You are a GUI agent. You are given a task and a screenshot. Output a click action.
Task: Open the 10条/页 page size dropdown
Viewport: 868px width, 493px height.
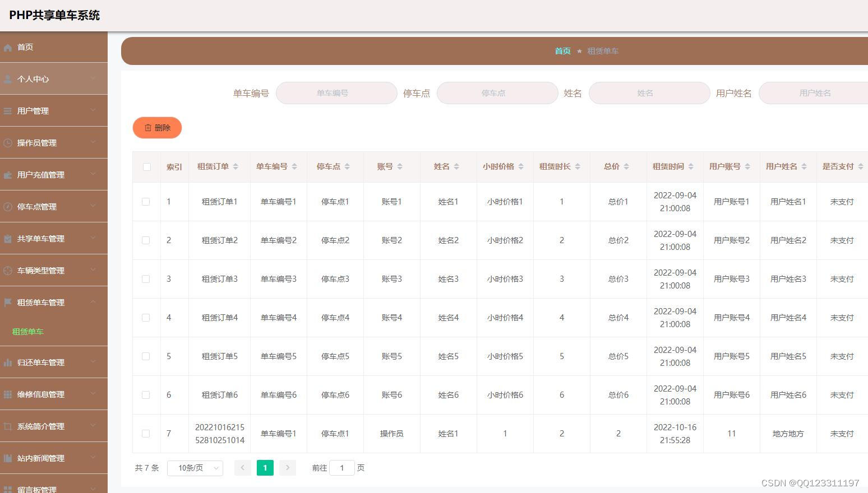click(x=195, y=468)
